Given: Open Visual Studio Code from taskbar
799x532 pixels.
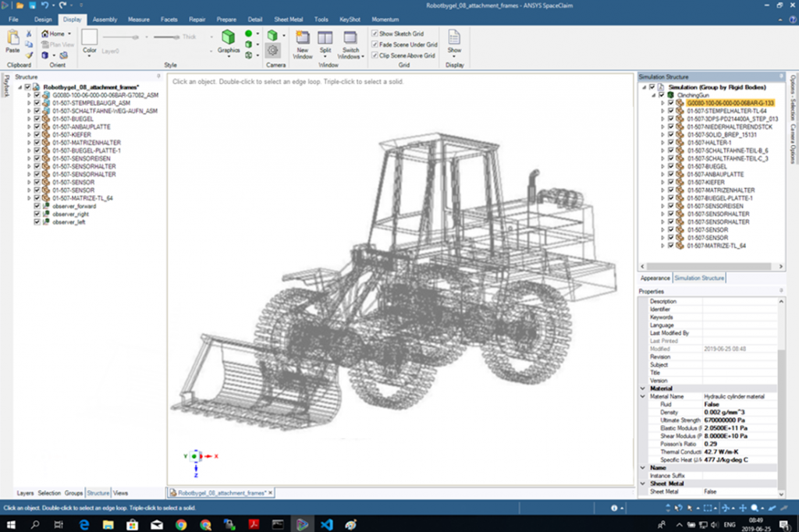Looking at the screenshot, I should pyautogui.click(x=327, y=524).
